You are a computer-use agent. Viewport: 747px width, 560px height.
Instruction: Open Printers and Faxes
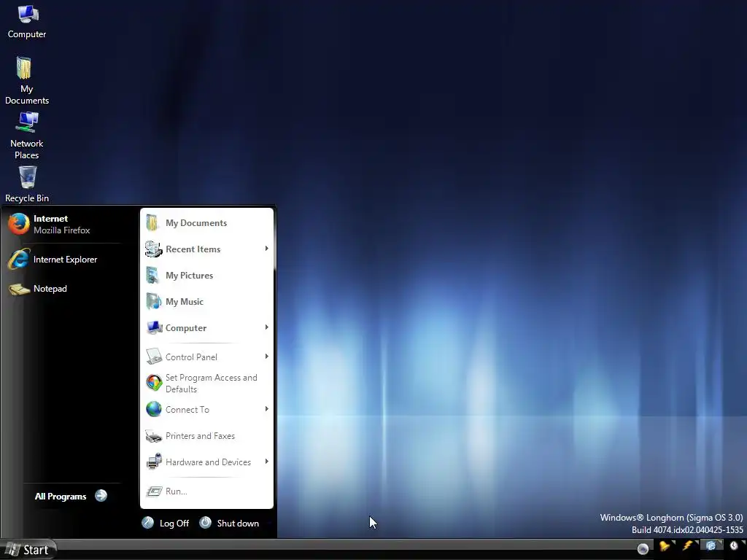[206, 436]
